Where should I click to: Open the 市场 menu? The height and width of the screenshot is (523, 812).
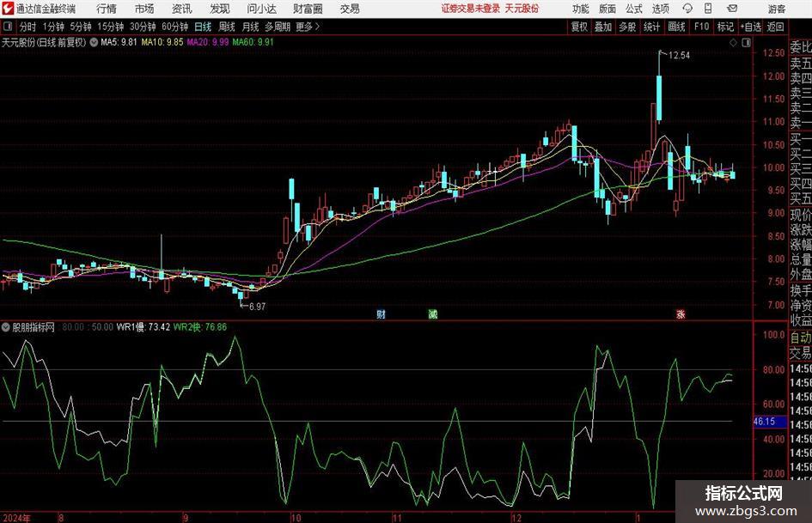pos(144,9)
